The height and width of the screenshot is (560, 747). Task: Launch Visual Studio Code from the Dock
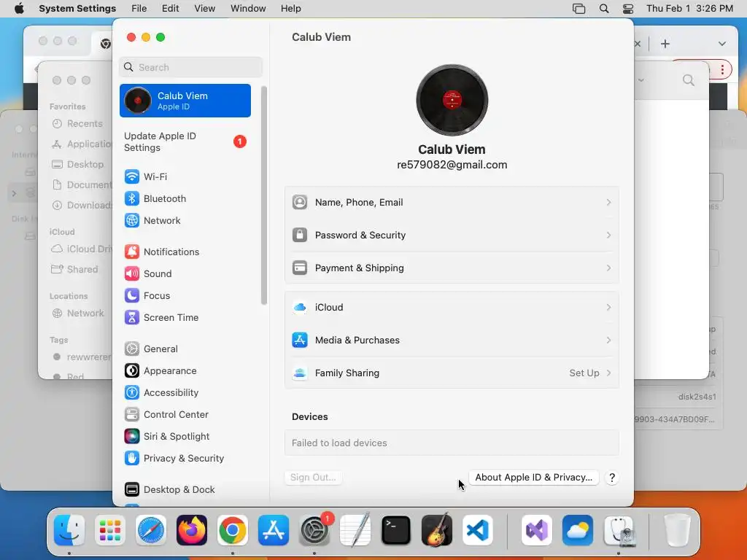(x=477, y=530)
